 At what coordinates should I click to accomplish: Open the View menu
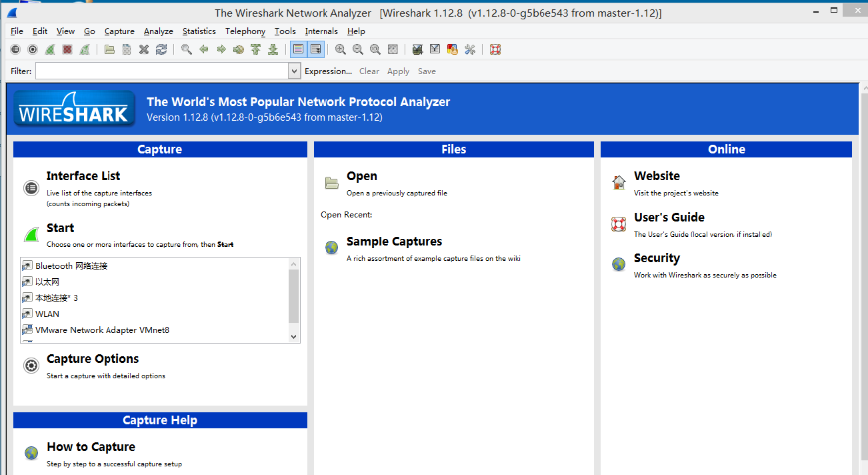tap(65, 31)
